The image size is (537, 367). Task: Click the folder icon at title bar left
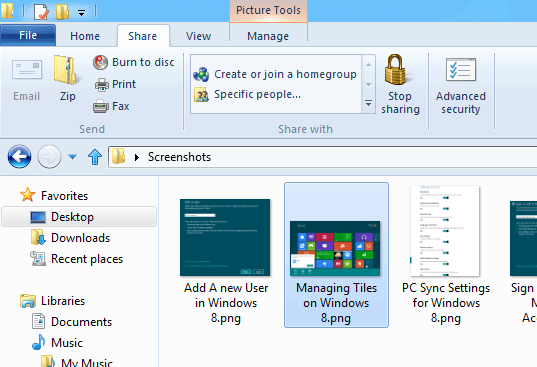click(8, 11)
